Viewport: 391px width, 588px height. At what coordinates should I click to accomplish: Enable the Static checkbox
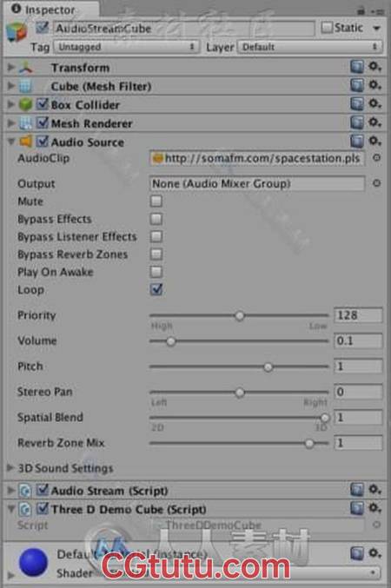pyautogui.click(x=328, y=28)
